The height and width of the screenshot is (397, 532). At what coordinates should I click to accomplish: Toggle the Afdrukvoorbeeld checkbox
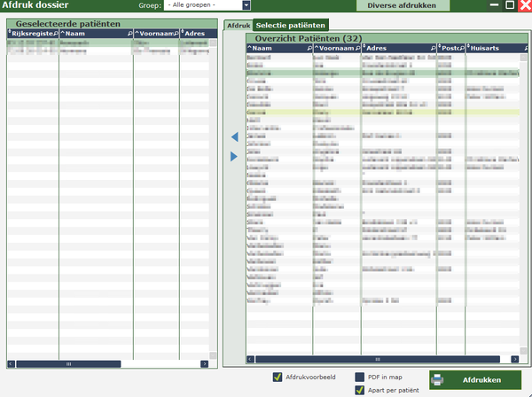point(278,377)
